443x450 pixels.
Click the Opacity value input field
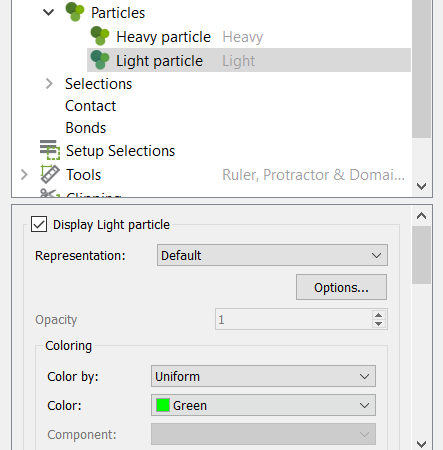pyautogui.click(x=293, y=319)
